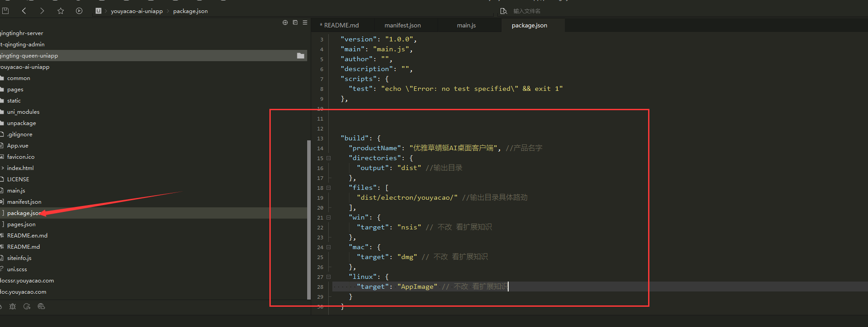Open manifest.json in the file tree

tap(24, 202)
